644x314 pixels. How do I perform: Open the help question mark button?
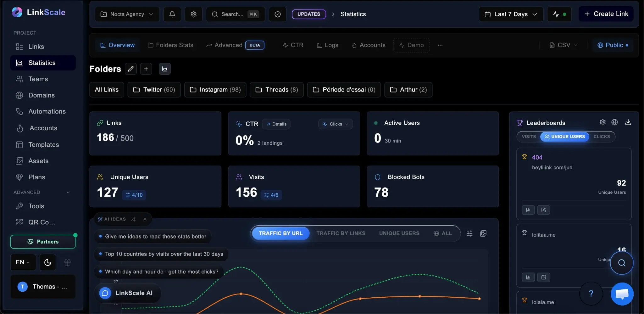pyautogui.click(x=591, y=294)
